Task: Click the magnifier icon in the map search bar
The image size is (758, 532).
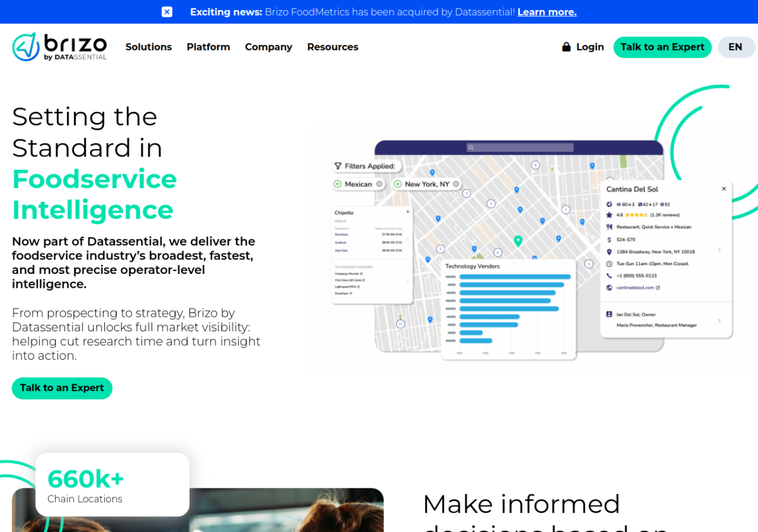Action: (x=471, y=148)
